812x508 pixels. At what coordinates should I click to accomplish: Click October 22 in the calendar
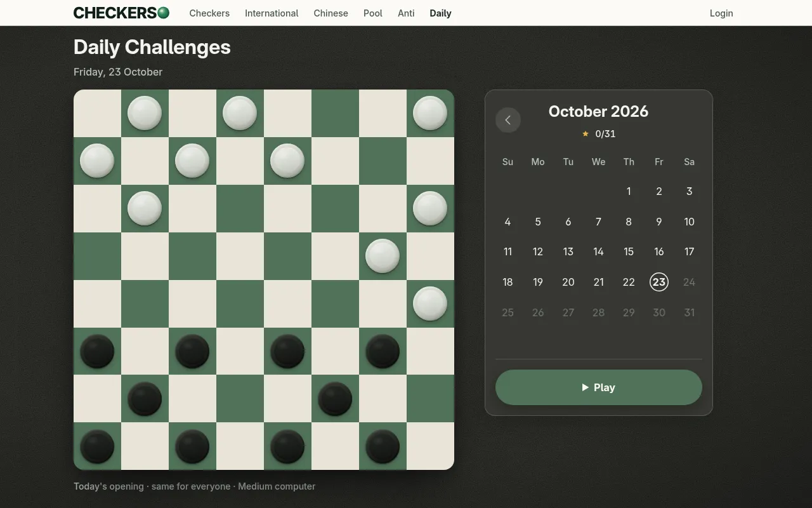pyautogui.click(x=629, y=282)
